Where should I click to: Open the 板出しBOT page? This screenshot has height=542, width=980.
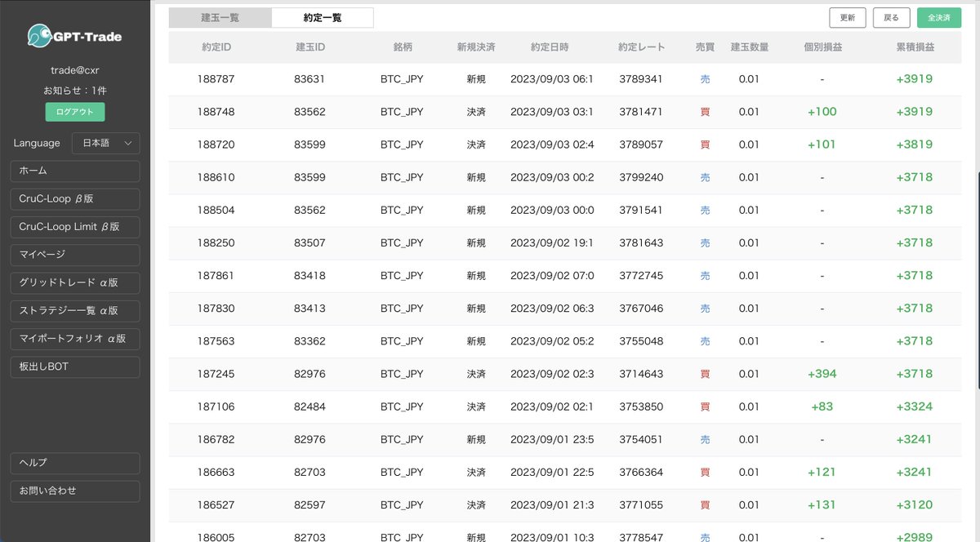(x=74, y=367)
